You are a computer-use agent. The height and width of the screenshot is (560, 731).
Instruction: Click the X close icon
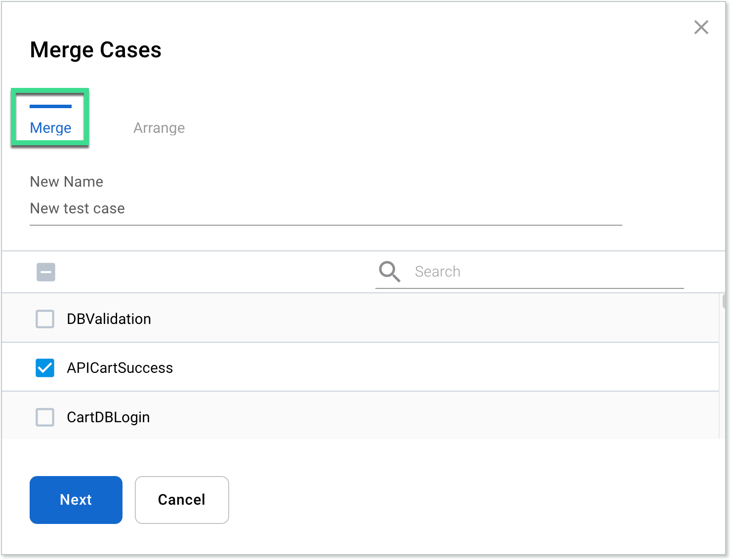(701, 28)
